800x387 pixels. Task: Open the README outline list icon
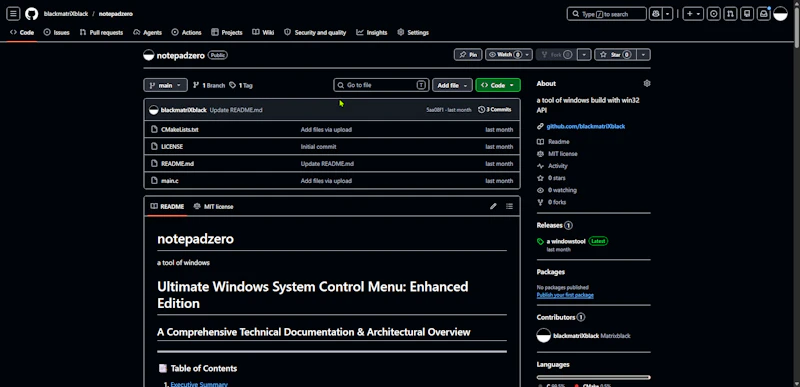pyautogui.click(x=509, y=207)
